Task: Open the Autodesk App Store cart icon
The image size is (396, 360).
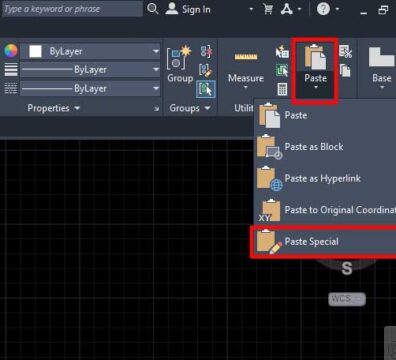Action: (x=268, y=9)
